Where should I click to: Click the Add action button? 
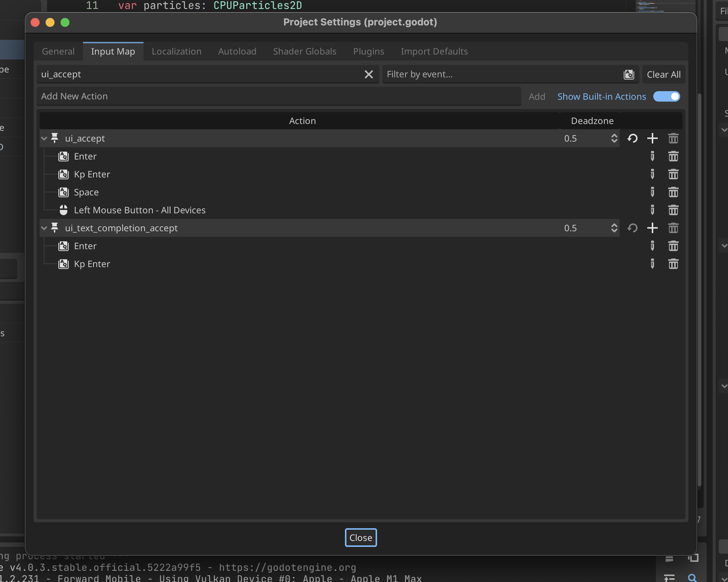coord(537,97)
